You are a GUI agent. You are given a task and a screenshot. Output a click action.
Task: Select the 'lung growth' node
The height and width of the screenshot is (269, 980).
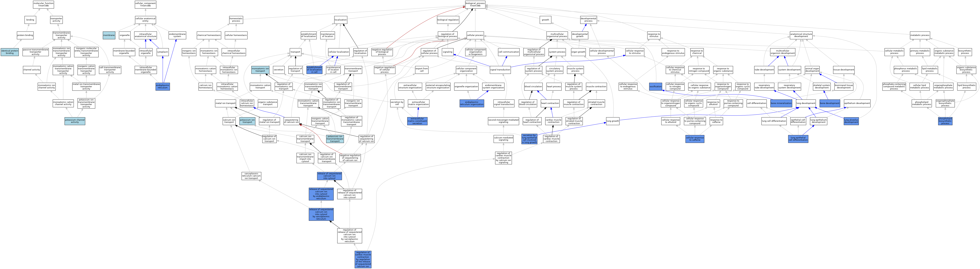coord(613,121)
